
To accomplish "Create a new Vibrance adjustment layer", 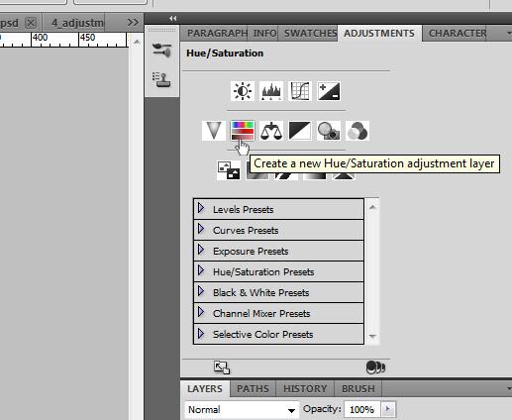I will coord(214,131).
